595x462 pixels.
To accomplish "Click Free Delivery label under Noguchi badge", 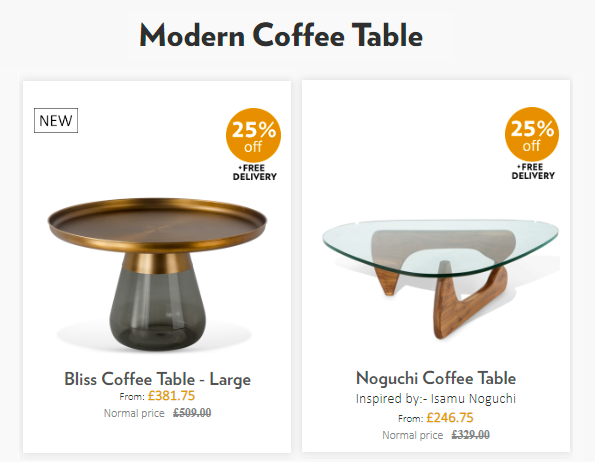I will pos(533,171).
